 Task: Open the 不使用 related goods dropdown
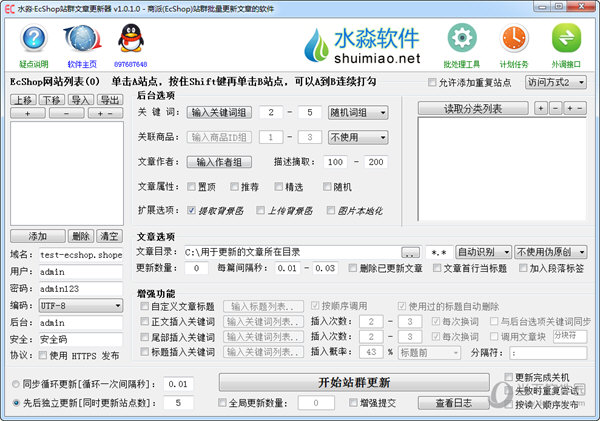358,137
